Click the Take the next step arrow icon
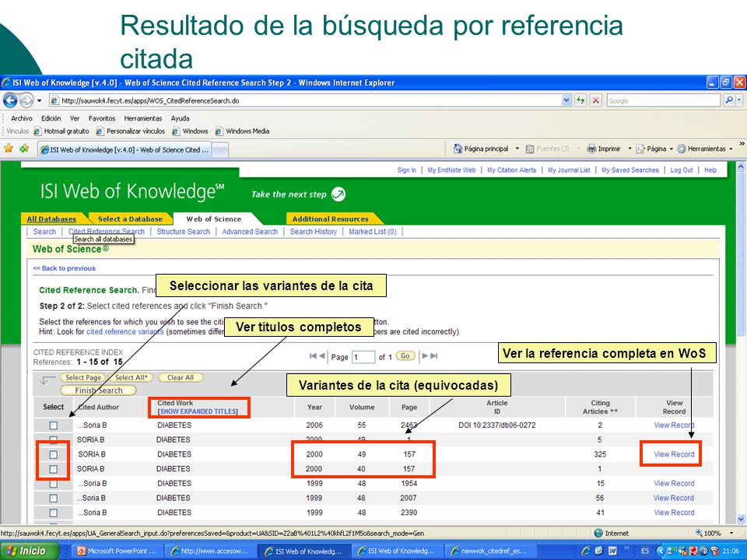747x560 pixels. pos(338,194)
